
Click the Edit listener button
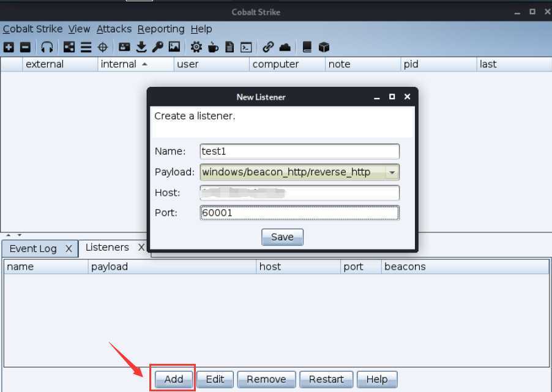215,379
